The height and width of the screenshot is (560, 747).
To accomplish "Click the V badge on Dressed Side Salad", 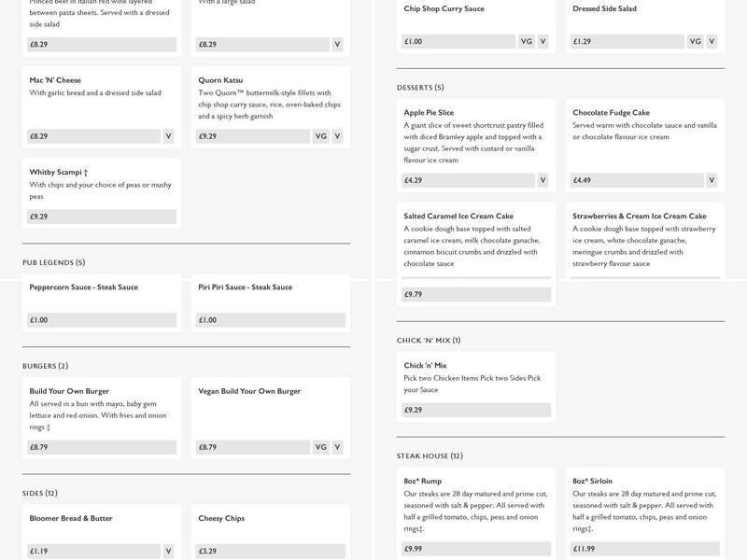I will [x=712, y=41].
